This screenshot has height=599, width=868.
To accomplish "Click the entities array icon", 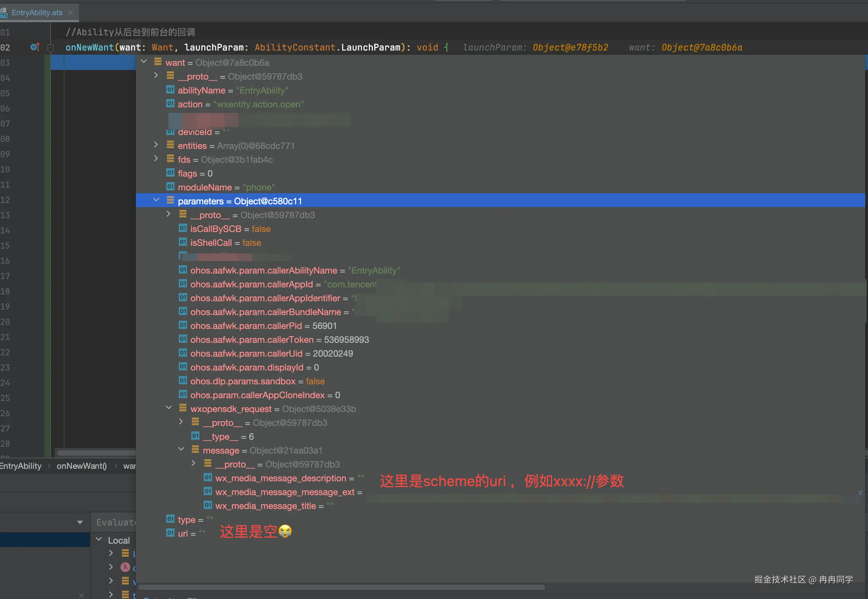I will coord(170,145).
